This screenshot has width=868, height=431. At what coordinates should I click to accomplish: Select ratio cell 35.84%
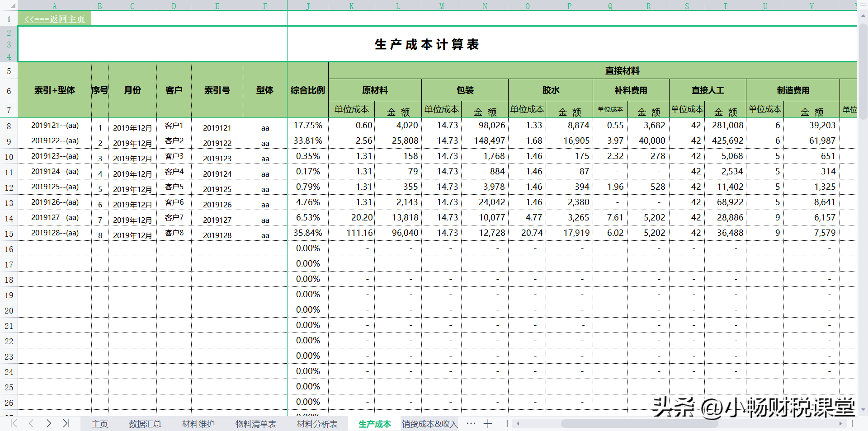click(308, 233)
